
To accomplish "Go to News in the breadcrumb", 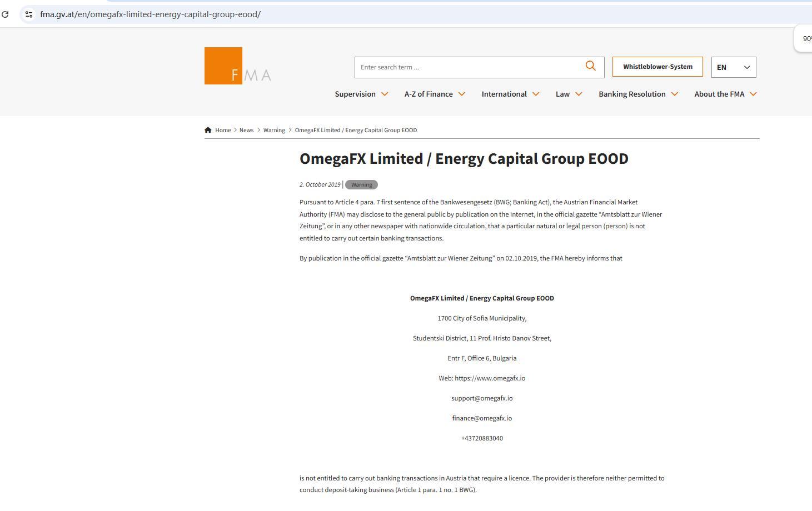I will pos(246,130).
